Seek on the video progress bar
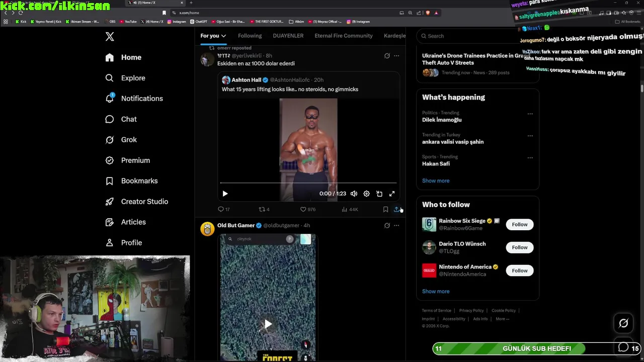This screenshot has width=644, height=362. point(308,183)
